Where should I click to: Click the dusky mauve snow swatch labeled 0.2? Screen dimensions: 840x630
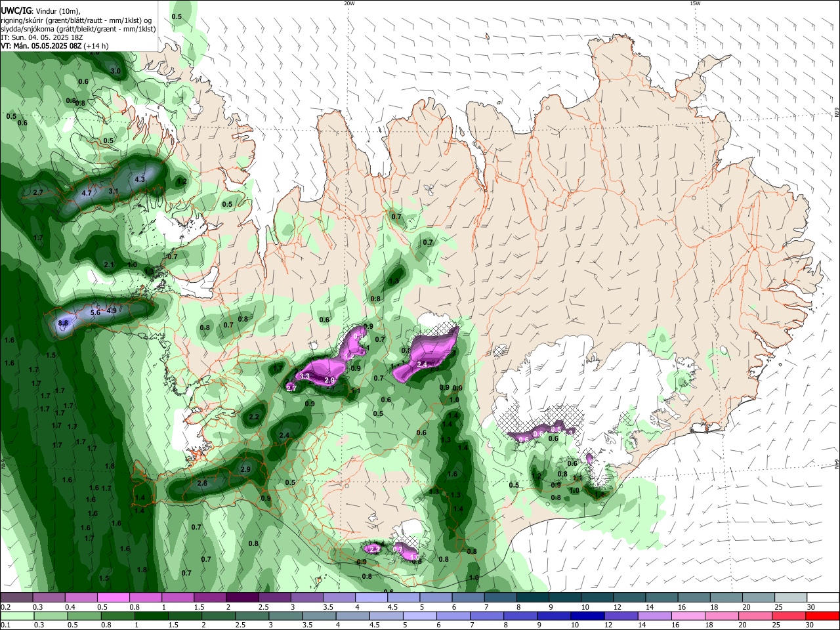tap(16, 597)
